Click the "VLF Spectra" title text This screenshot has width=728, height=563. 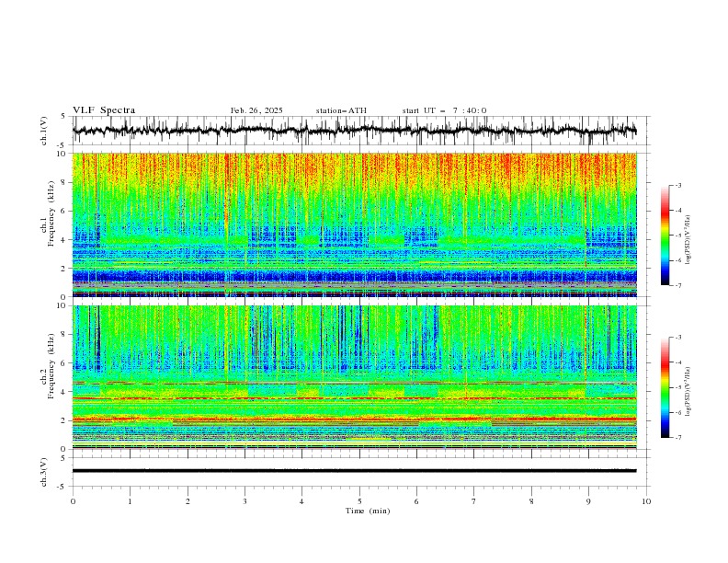click(x=104, y=110)
